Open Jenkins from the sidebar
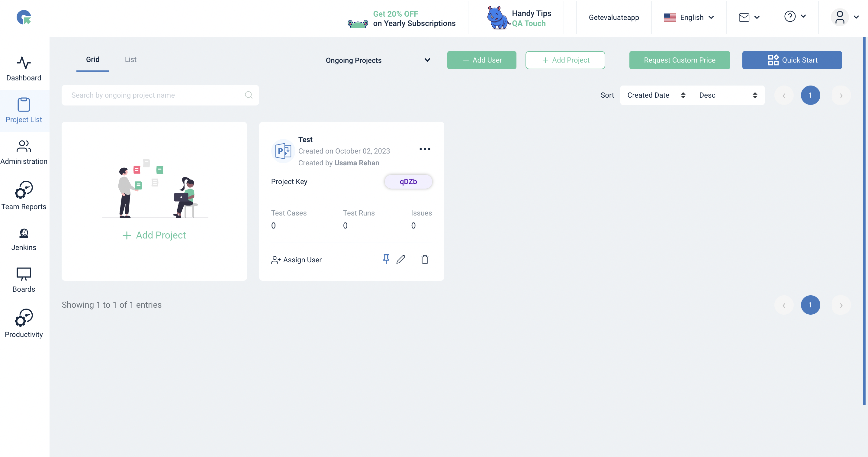Image resolution: width=868 pixels, height=457 pixels. [24, 239]
